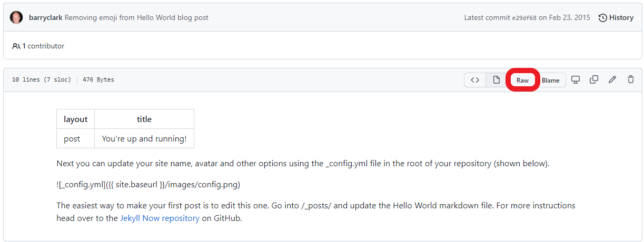Screen dimensions: 644x242
Task: Open commit hash e29df68
Action: click(x=524, y=18)
